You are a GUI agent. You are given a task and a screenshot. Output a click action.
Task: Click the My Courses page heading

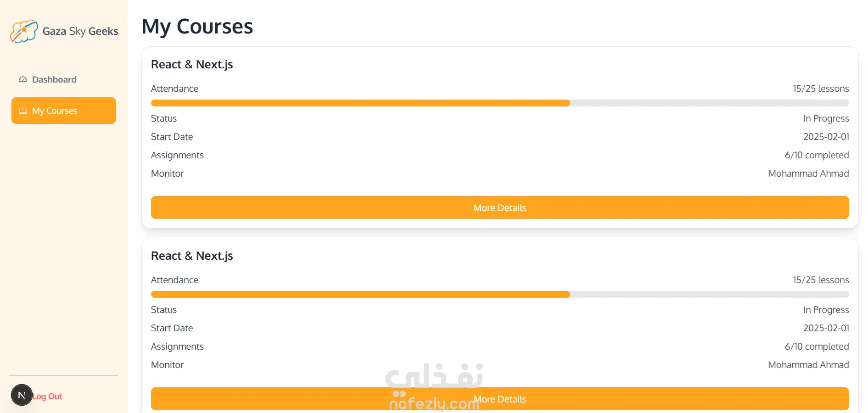point(197,27)
